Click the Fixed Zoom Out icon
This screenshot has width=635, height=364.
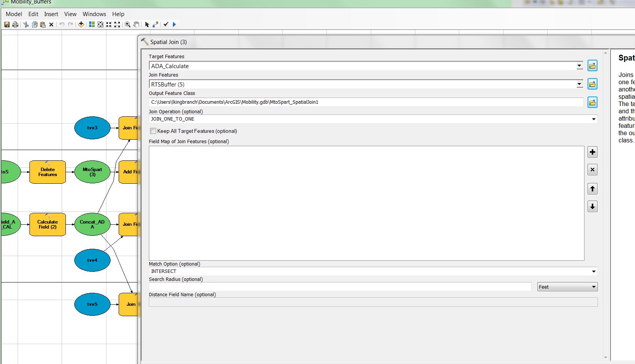point(117,24)
